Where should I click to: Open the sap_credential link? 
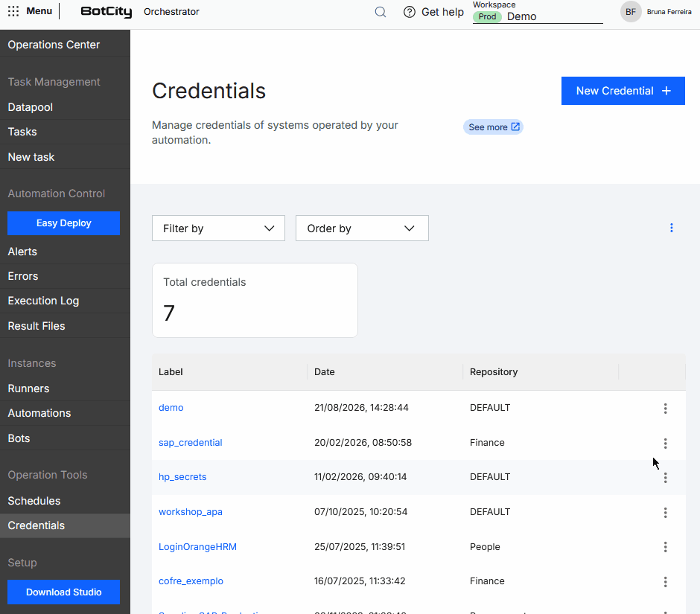[190, 443]
